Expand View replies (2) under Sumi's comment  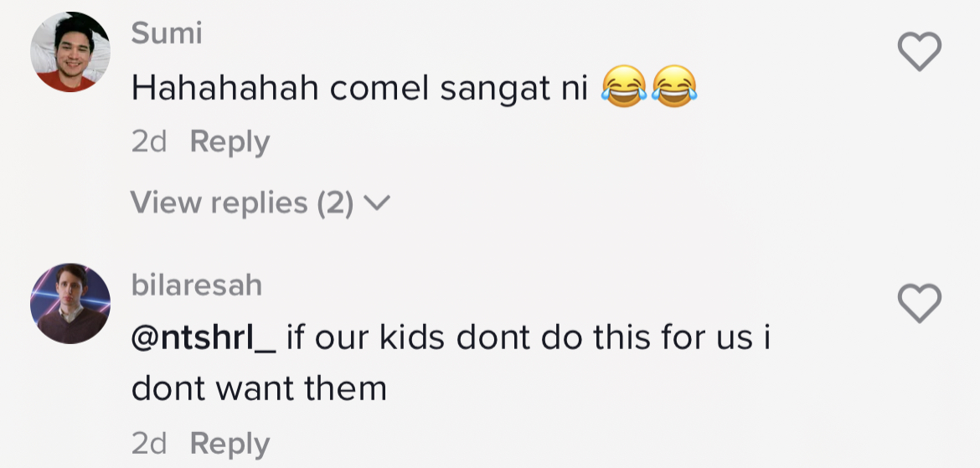point(243,203)
